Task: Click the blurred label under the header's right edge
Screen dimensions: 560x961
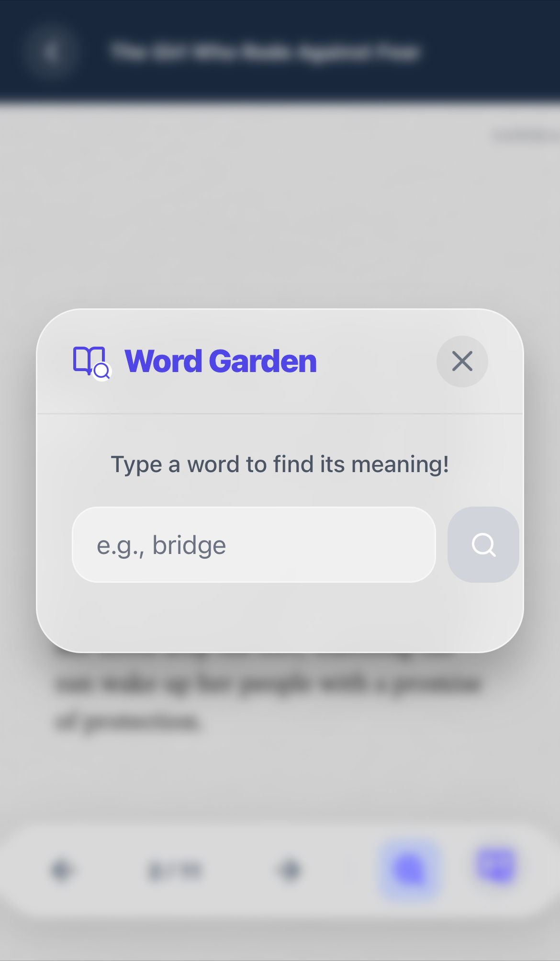Action: pos(524,136)
